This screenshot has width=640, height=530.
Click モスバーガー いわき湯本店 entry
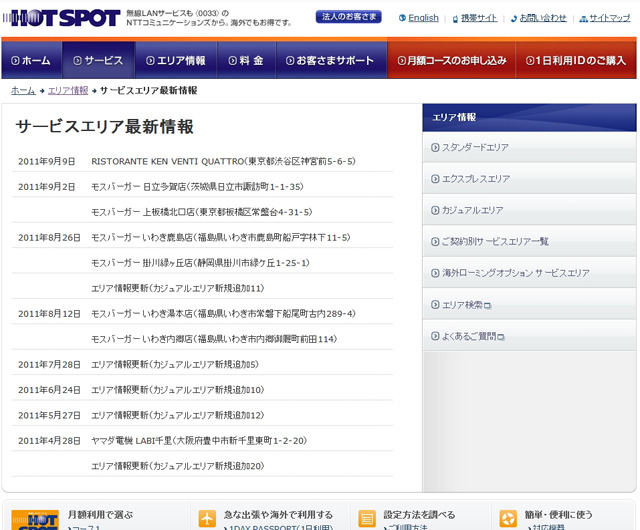(223, 314)
